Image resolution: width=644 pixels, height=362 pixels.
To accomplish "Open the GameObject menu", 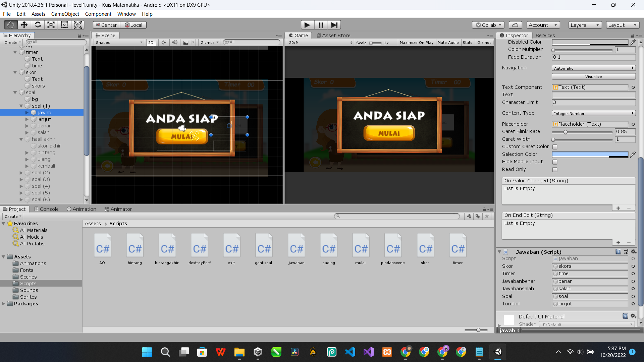I will click(65, 14).
